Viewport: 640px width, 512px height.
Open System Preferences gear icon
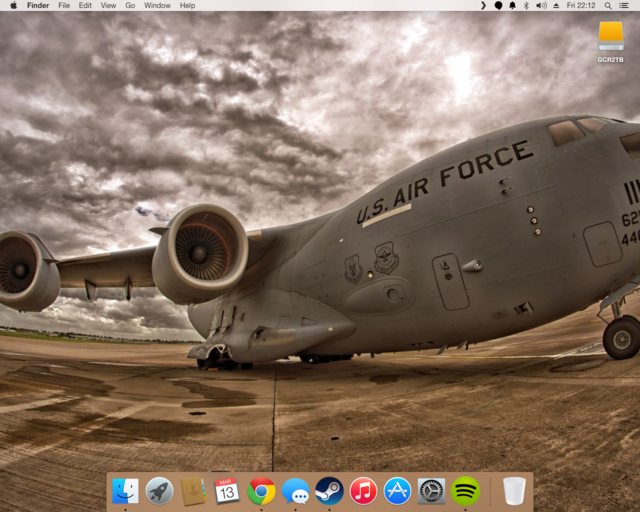point(431,491)
